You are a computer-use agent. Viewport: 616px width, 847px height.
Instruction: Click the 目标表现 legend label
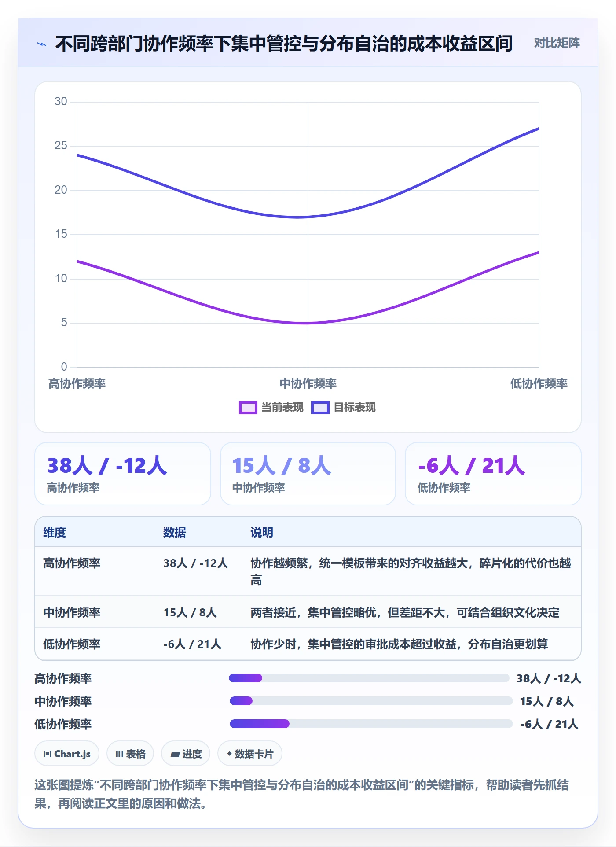pyautogui.click(x=354, y=408)
